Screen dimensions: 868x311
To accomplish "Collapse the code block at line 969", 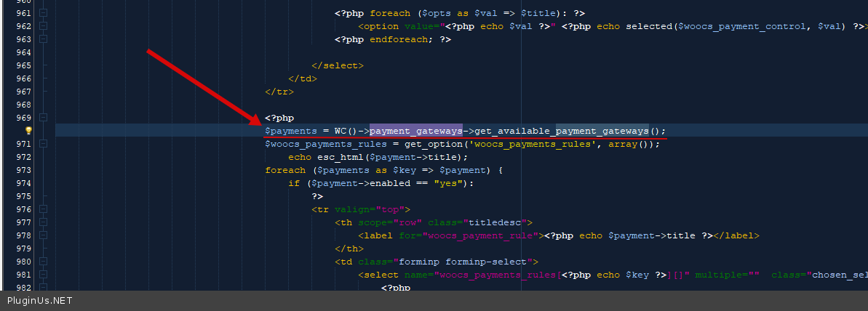I will 43,118.
